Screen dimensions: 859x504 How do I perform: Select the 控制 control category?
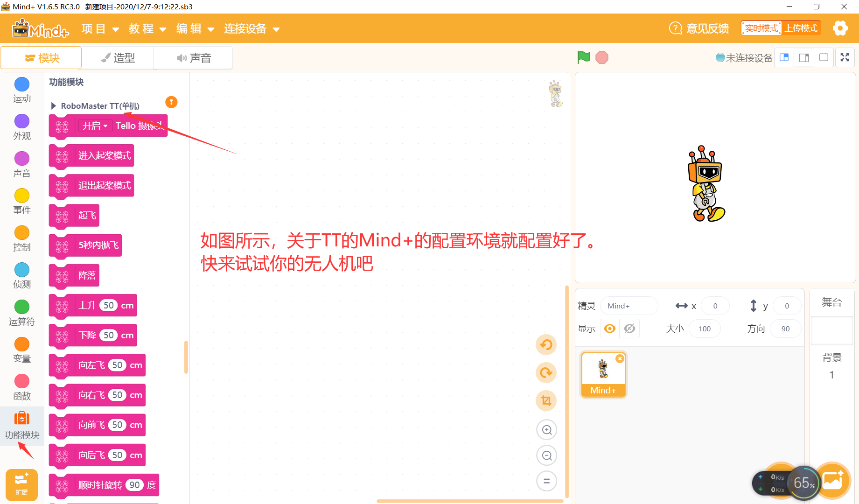point(22,238)
